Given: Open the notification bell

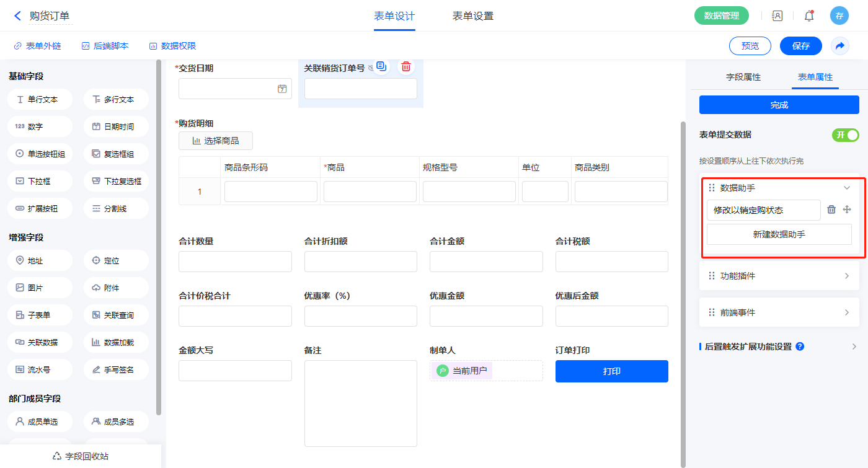Looking at the screenshot, I should click(x=808, y=16).
